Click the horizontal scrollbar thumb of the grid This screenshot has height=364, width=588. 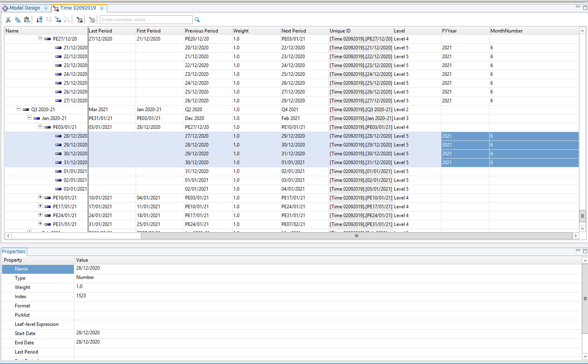(356, 236)
